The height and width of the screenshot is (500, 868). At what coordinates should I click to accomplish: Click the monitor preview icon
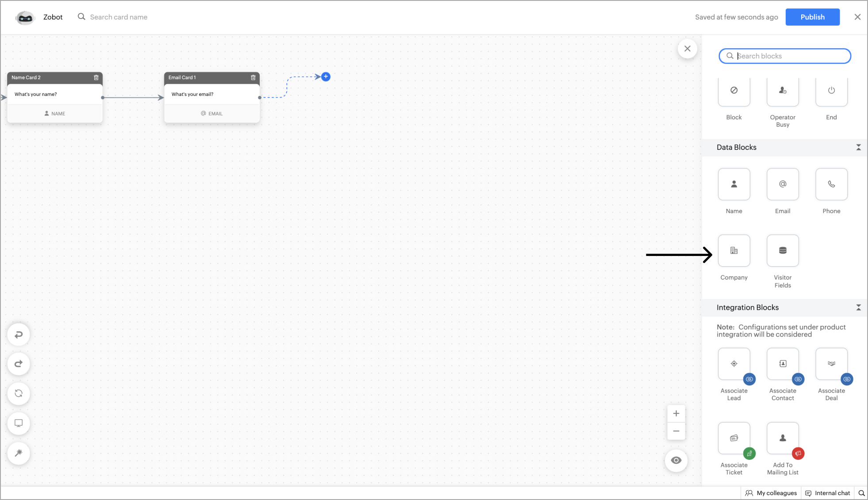tap(19, 423)
